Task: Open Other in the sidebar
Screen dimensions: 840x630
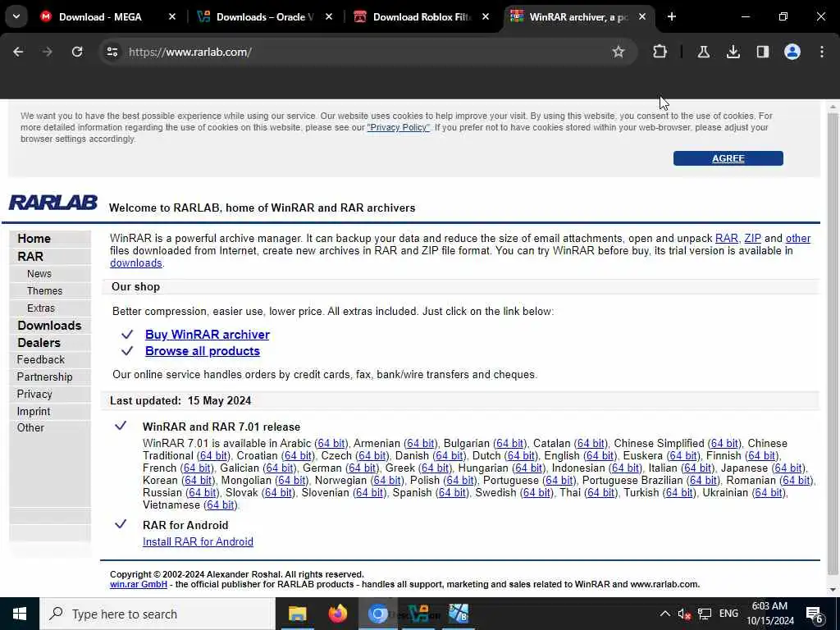Action: [x=30, y=428]
